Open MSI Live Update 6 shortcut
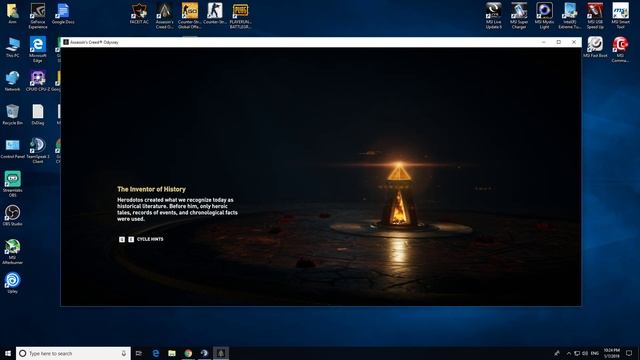This screenshot has height=360, width=640. click(493, 16)
